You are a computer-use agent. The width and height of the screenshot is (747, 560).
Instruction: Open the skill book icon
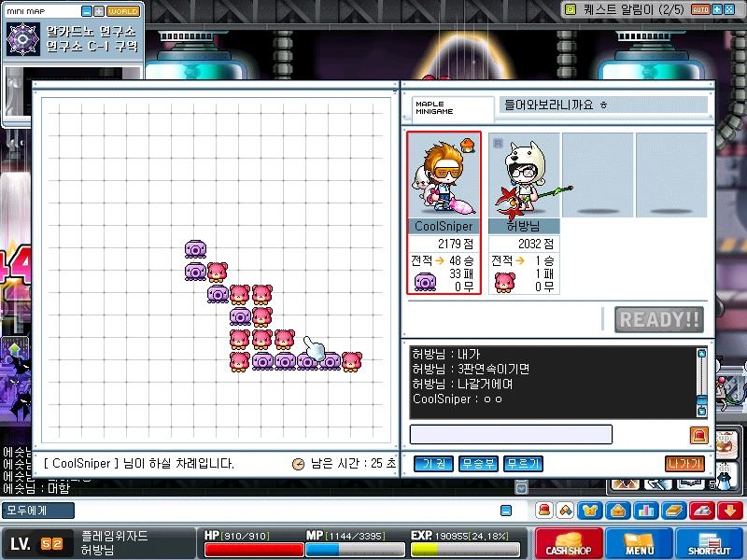pos(673,511)
